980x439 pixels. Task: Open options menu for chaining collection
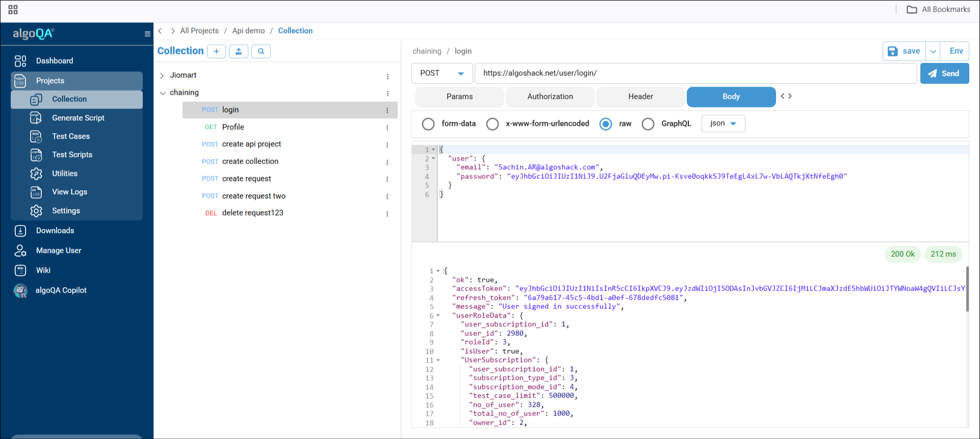click(x=388, y=93)
